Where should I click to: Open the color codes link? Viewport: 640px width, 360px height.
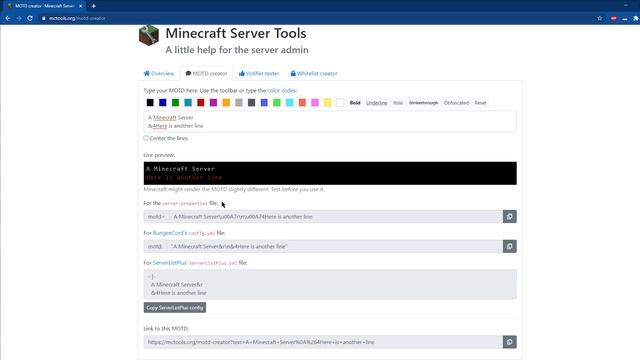pyautogui.click(x=282, y=91)
